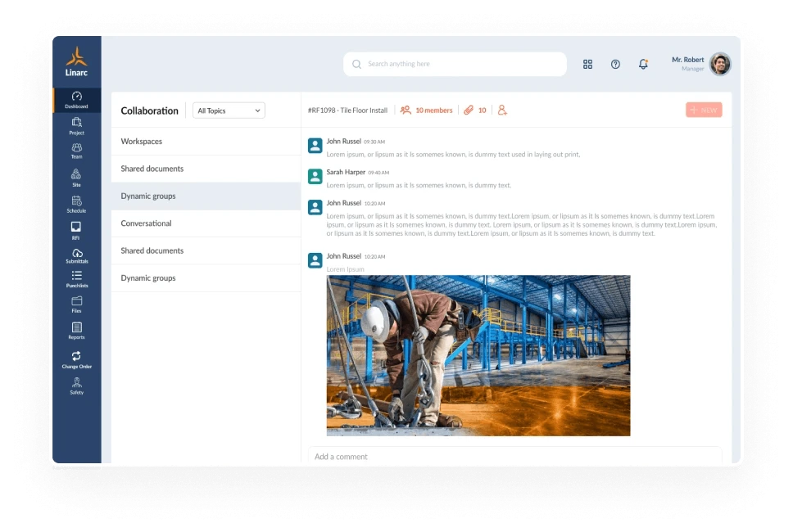793x532 pixels.
Task: Click the help question-mark icon
Action: 615,63
